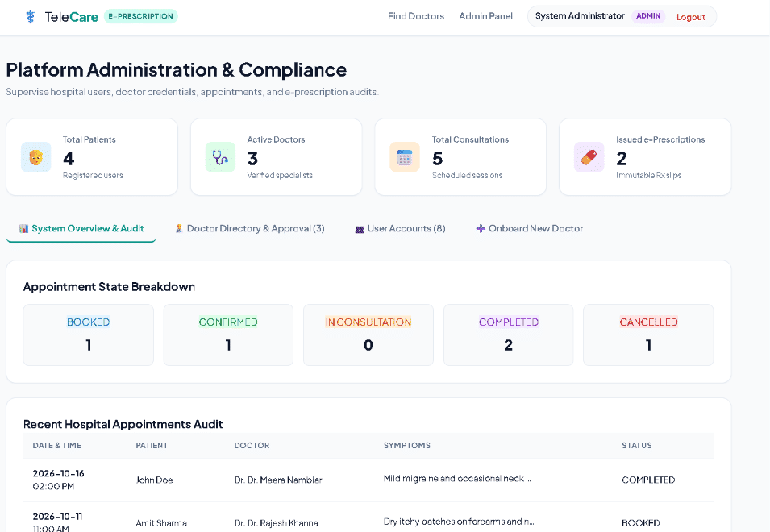The height and width of the screenshot is (532, 770).
Task: Click the purple ADMIN role badge
Action: click(x=648, y=15)
